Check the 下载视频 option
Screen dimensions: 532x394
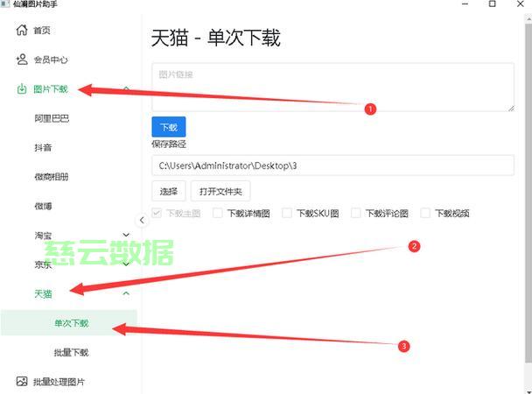pos(426,213)
